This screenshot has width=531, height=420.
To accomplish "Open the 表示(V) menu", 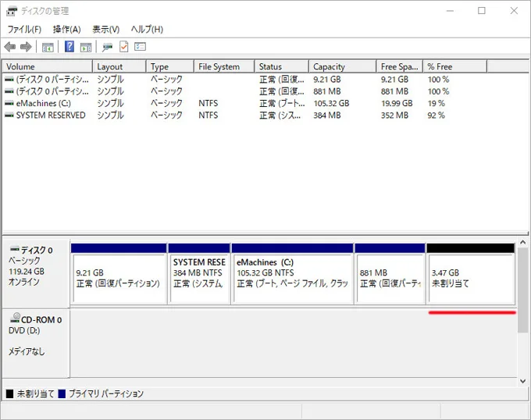I will tap(106, 29).
